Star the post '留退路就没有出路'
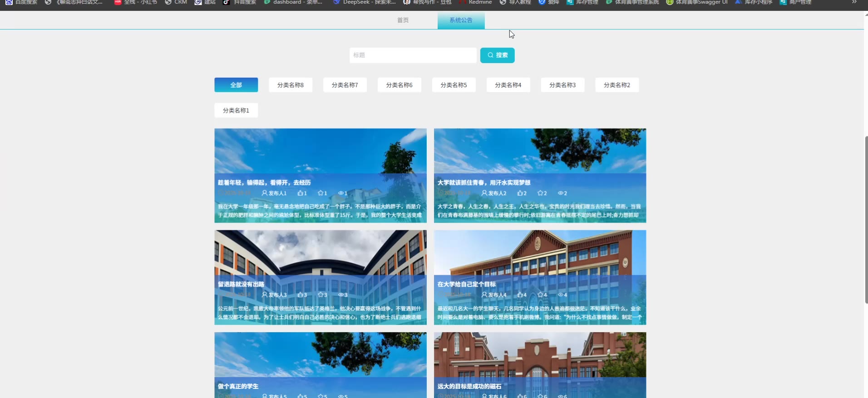 (x=321, y=295)
